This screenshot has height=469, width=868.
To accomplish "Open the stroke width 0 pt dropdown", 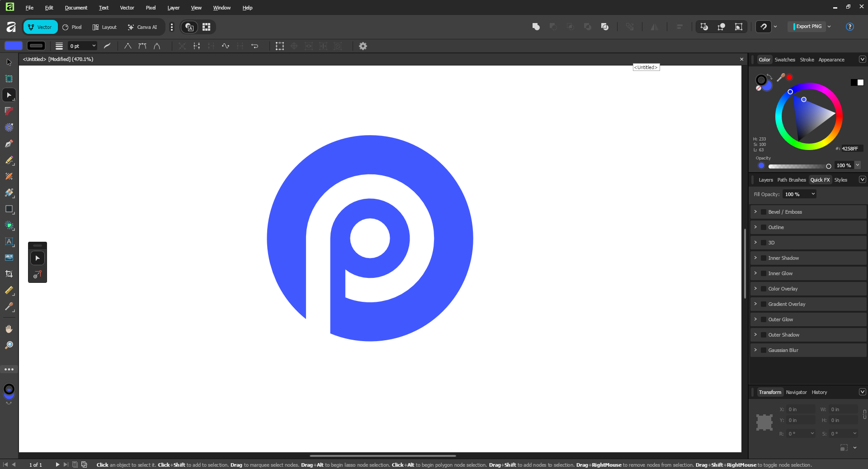I will [x=94, y=46].
